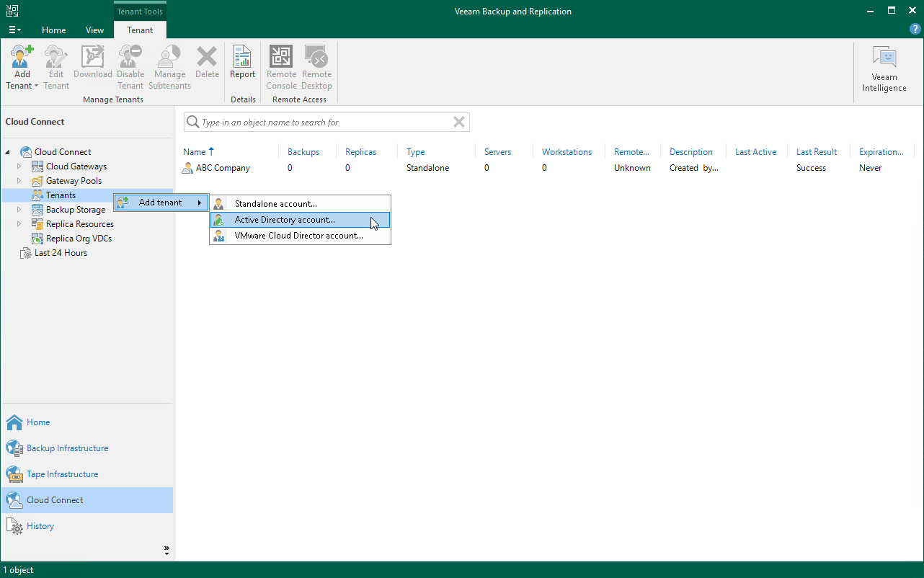Image resolution: width=924 pixels, height=578 pixels.
Task: Select Gateway Pools in the tree
Action: click(x=74, y=181)
